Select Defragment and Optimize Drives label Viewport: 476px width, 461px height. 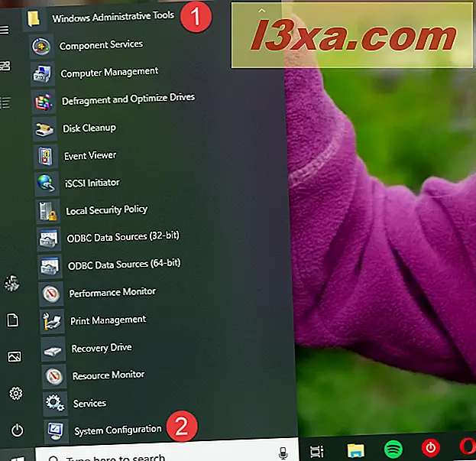pyautogui.click(x=128, y=99)
